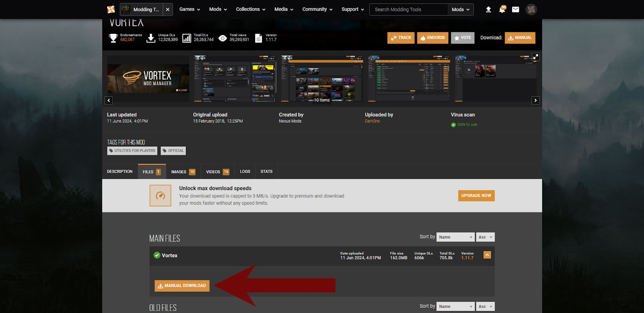Open the search scope Mods dropdown
Image resolution: width=644 pixels, height=313 pixels.
click(x=460, y=9)
